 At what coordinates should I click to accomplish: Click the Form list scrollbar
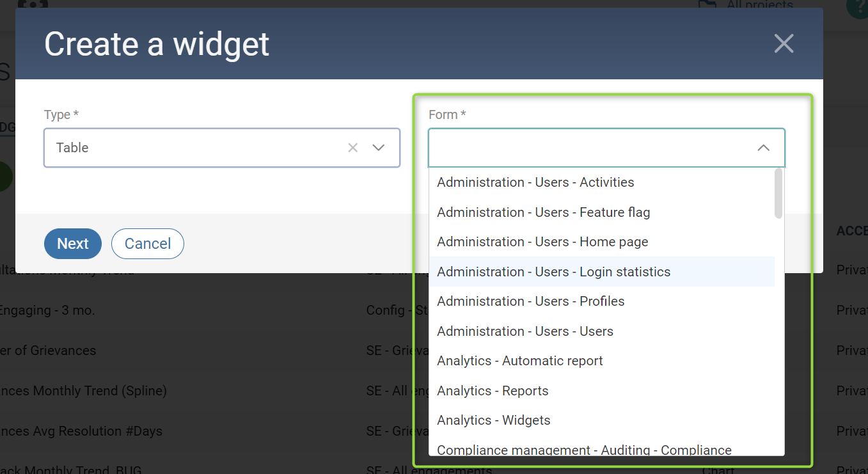tap(778, 193)
